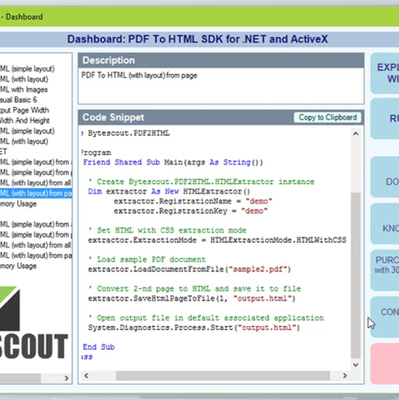
Task: Click the Code Snippet panel header label
Action: coord(113,117)
